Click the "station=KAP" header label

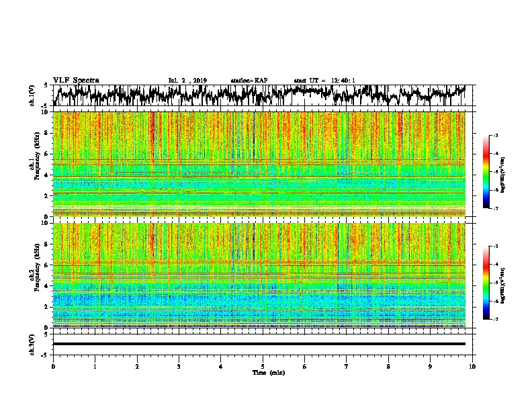pos(249,81)
